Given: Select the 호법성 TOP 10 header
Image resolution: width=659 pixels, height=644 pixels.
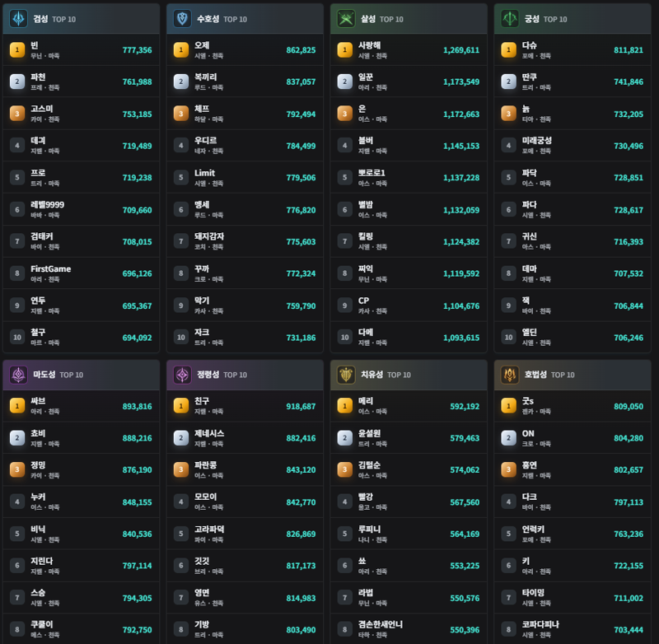Looking at the screenshot, I should pos(573,375).
